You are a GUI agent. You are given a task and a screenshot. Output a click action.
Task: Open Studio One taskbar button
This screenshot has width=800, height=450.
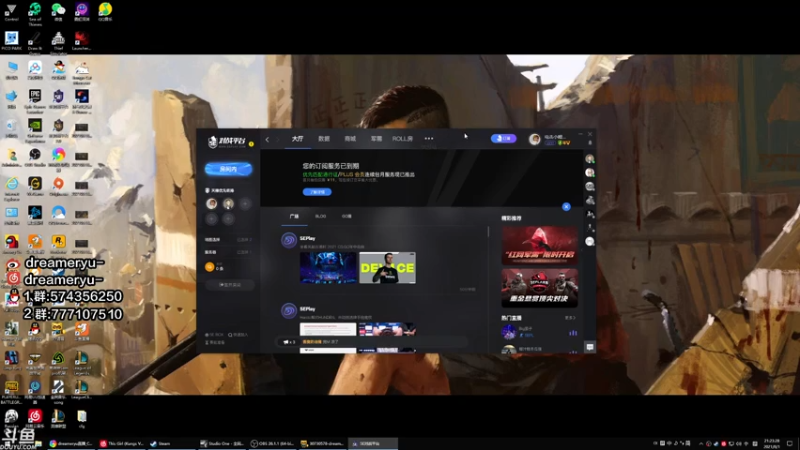coord(222,443)
